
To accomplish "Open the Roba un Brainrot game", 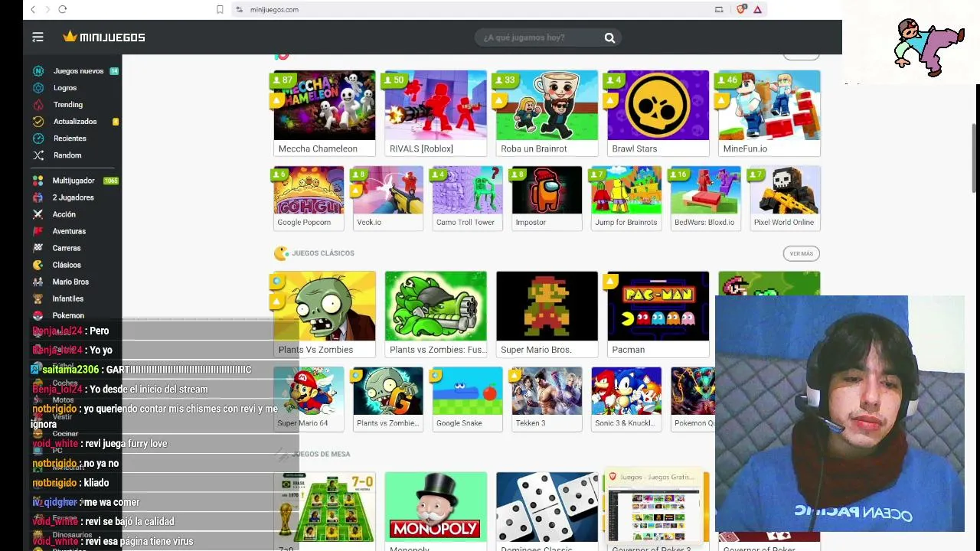I will coord(547,113).
